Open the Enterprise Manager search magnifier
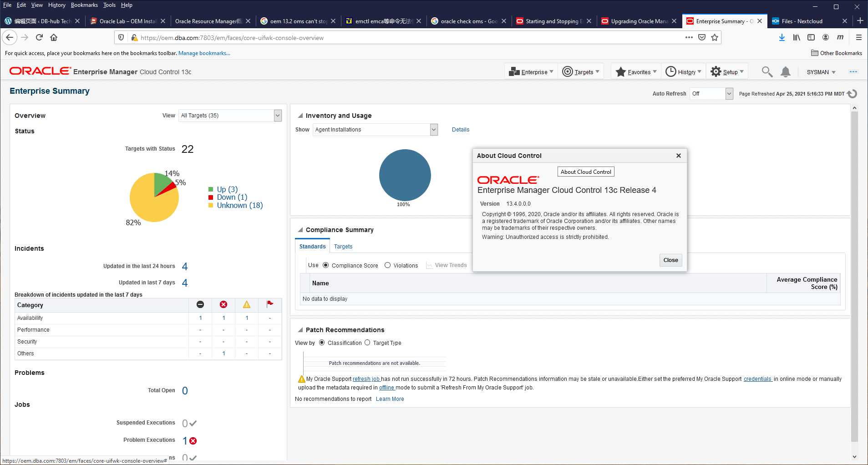This screenshot has width=868, height=465. (x=767, y=72)
